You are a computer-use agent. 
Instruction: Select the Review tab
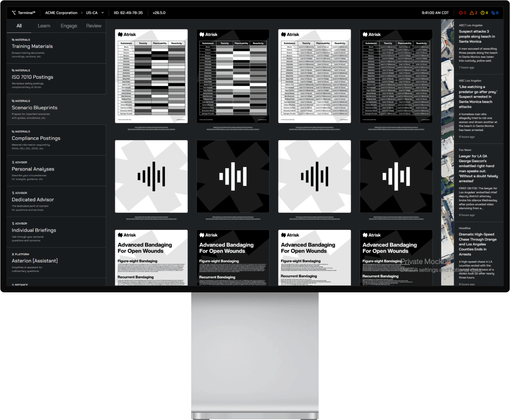[x=94, y=26]
